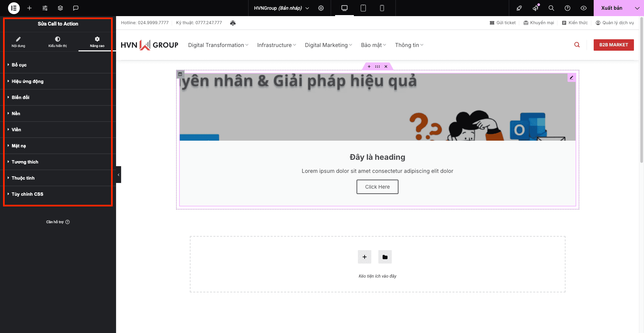Preview the page with the eye icon
This screenshot has height=333, width=644.
tap(583, 8)
